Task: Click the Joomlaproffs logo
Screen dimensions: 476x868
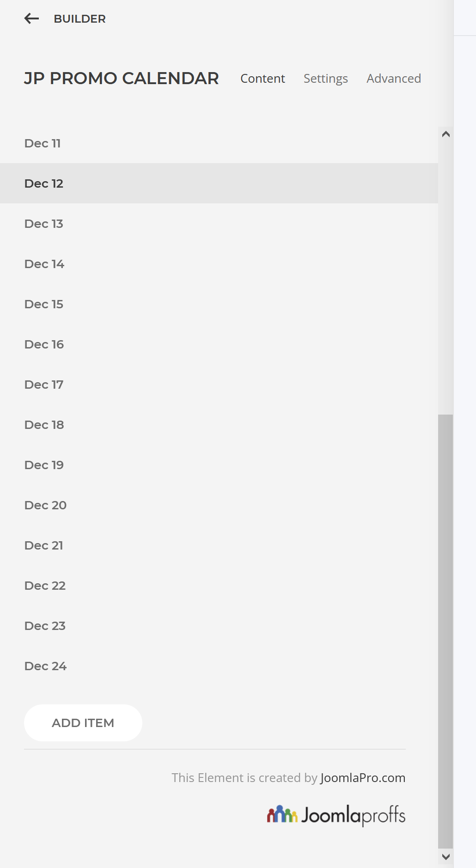Action: (336, 815)
